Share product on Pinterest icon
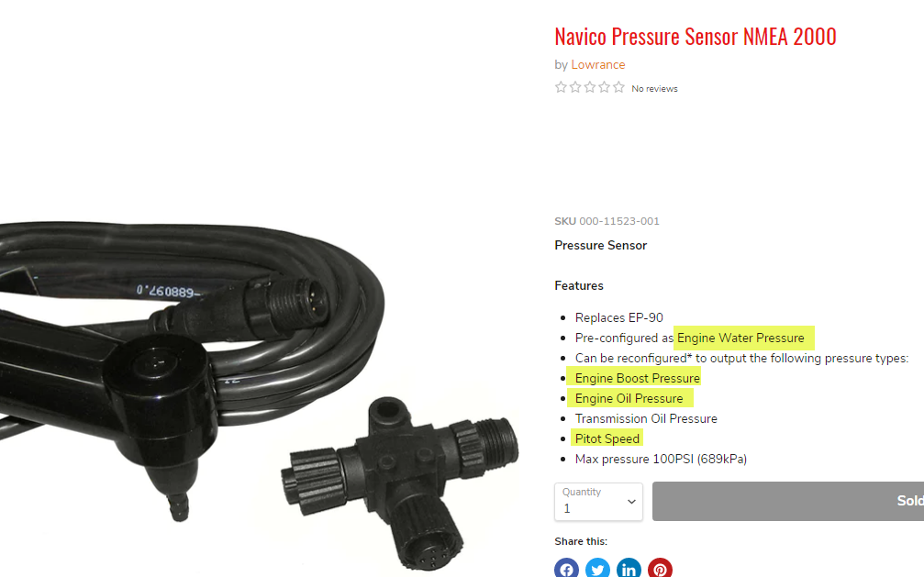The width and height of the screenshot is (924, 577). pos(660,568)
